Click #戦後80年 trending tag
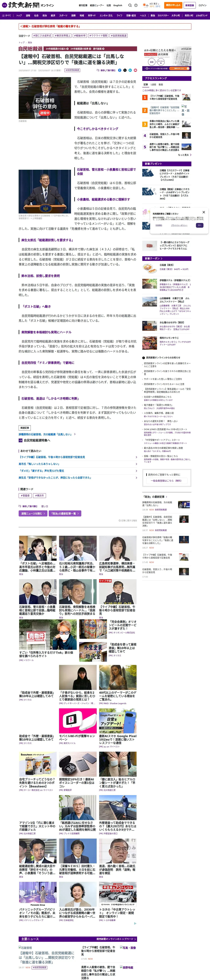Viewport: 210px width, 980px height. [80, 36]
